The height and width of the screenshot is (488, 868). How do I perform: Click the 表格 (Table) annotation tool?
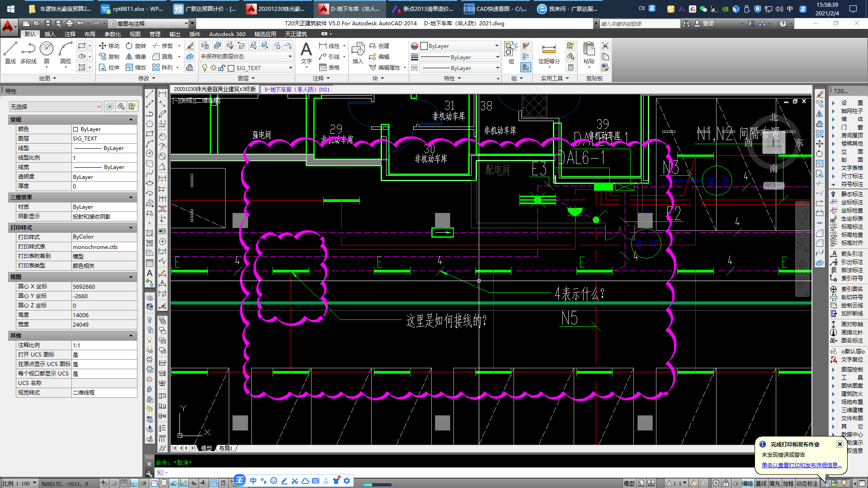click(x=329, y=67)
